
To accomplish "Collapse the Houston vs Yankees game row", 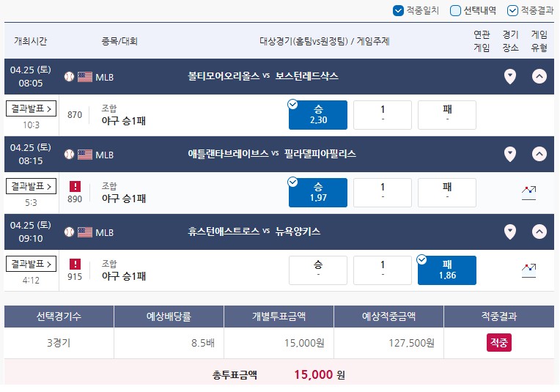I will point(539,232).
